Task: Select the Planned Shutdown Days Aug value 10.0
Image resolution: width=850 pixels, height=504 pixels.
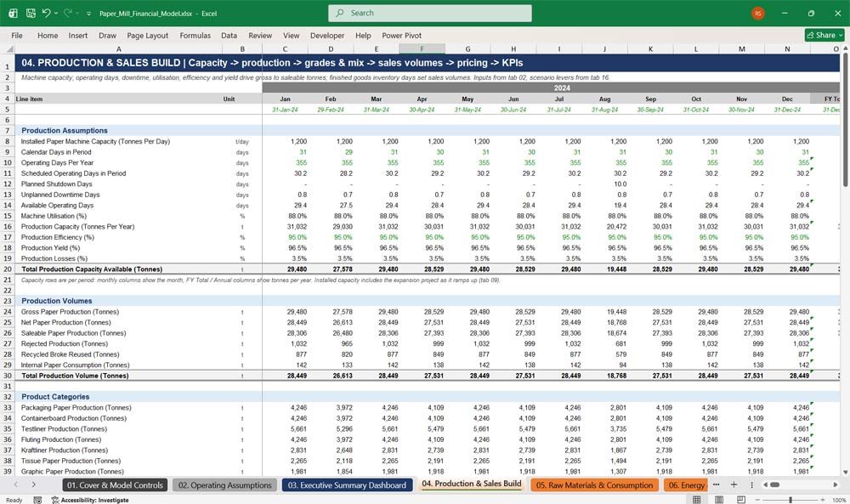Action: coord(604,184)
